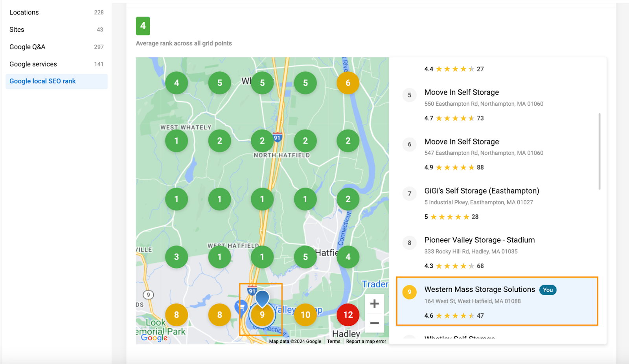Open Locations in the sidebar
This screenshot has width=629, height=364.
click(x=56, y=12)
